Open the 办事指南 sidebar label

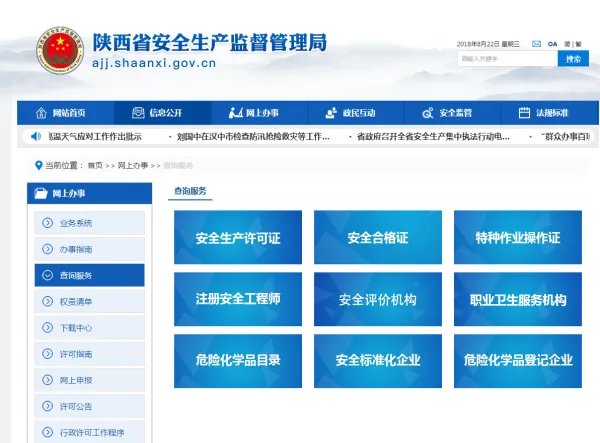pos(76,249)
